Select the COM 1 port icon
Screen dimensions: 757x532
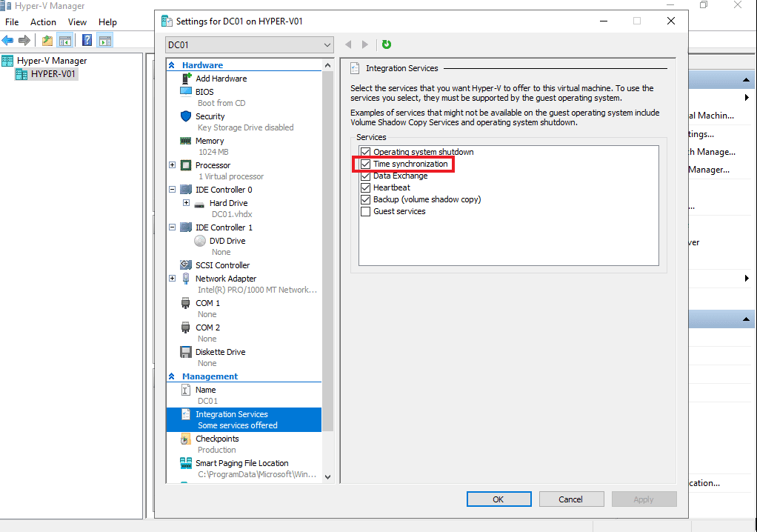(185, 303)
